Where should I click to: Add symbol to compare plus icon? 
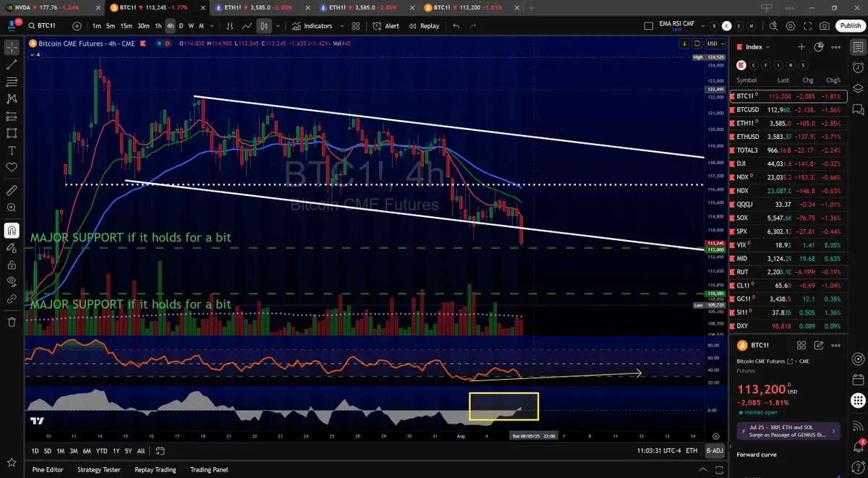click(x=77, y=26)
